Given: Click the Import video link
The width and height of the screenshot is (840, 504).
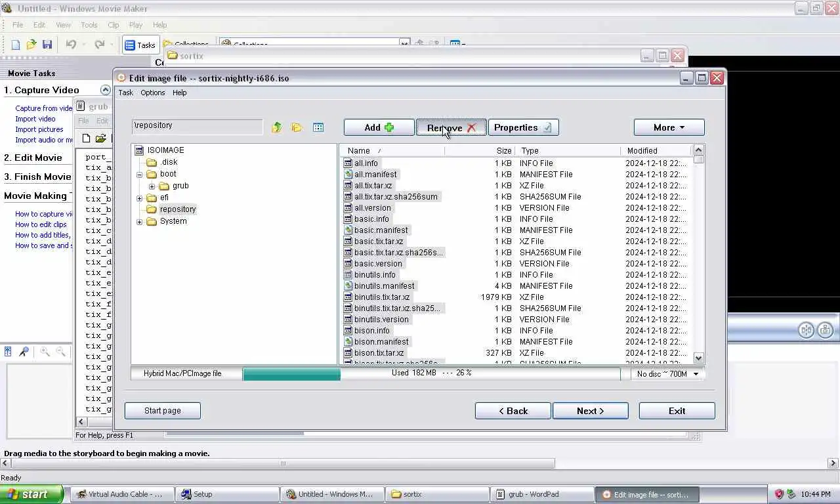Looking at the screenshot, I should point(35,119).
